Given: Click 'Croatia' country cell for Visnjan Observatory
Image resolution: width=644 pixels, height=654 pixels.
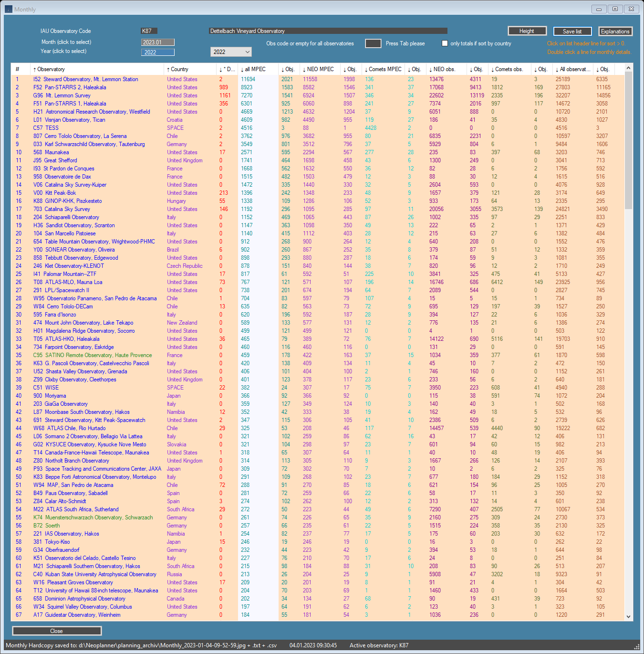Looking at the screenshot, I should coord(175,120).
